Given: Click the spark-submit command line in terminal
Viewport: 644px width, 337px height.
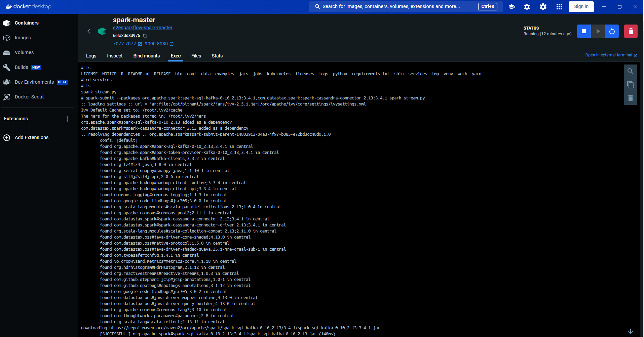Looking at the screenshot, I should pyautogui.click(x=253, y=98).
